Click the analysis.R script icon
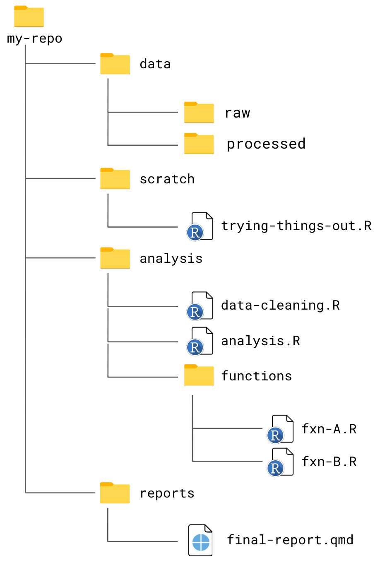Image resolution: width=392 pixels, height=565 pixels. point(200,341)
